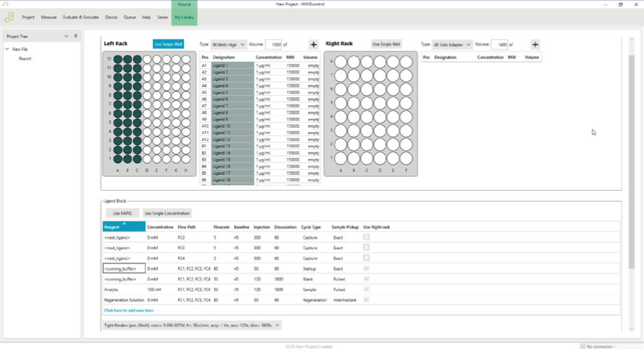
Task: Check Use Right rack for FC3 ligand row
Action: (366, 247)
